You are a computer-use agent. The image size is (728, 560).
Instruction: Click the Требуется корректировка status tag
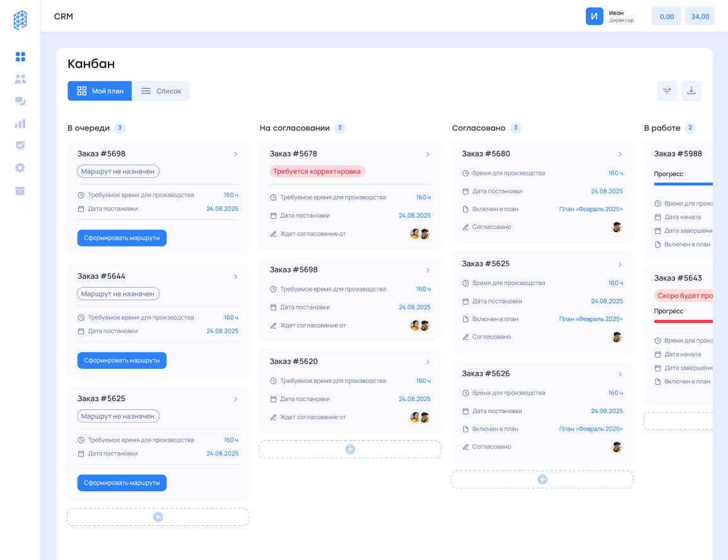317,172
